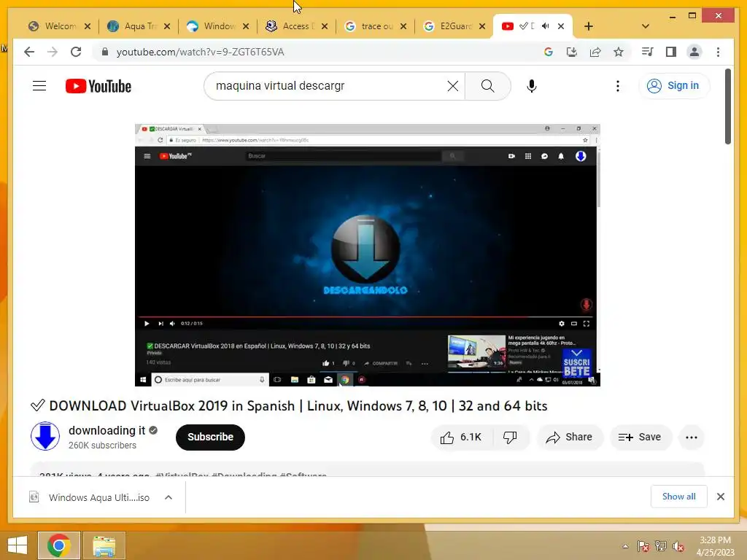Expand options for the iso download

click(169, 497)
